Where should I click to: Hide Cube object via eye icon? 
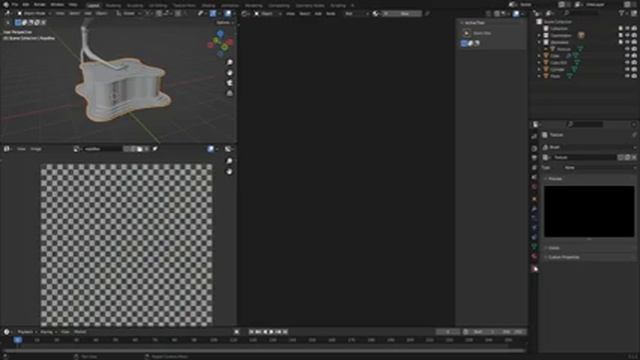(x=627, y=56)
